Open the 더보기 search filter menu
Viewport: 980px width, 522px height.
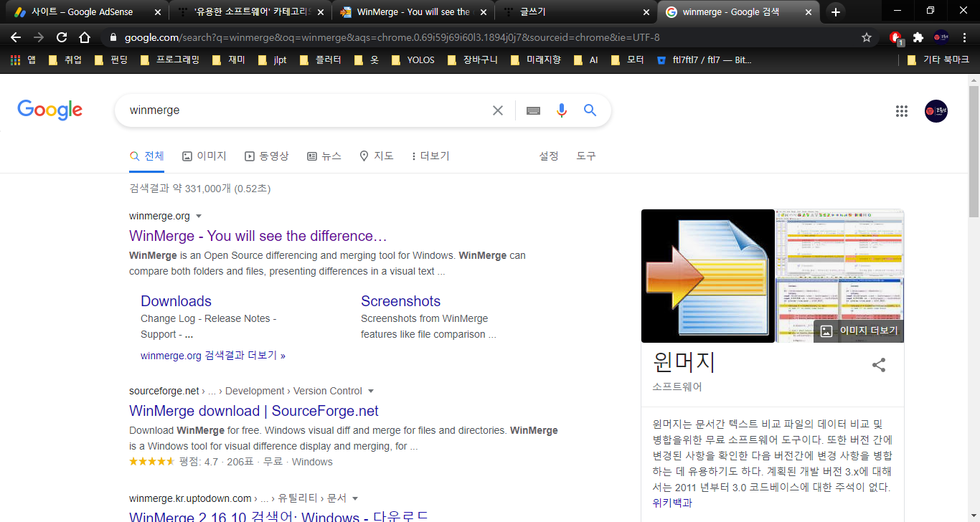point(430,156)
